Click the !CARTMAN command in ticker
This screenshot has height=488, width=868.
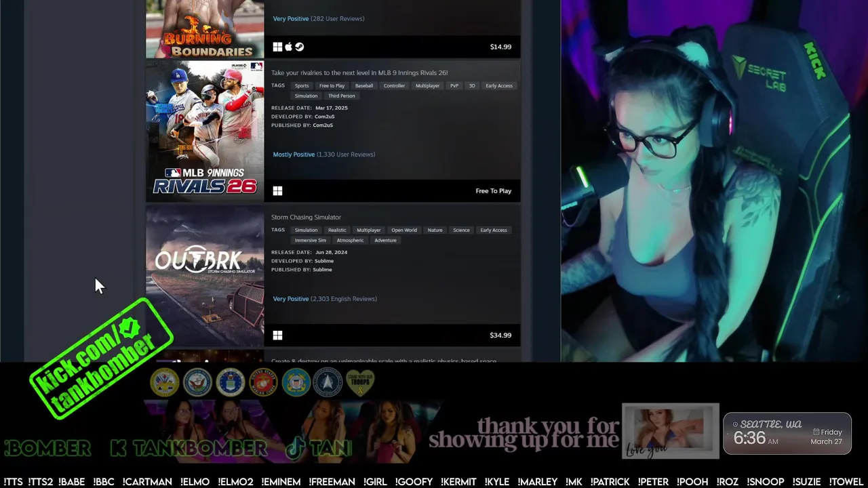point(147,482)
